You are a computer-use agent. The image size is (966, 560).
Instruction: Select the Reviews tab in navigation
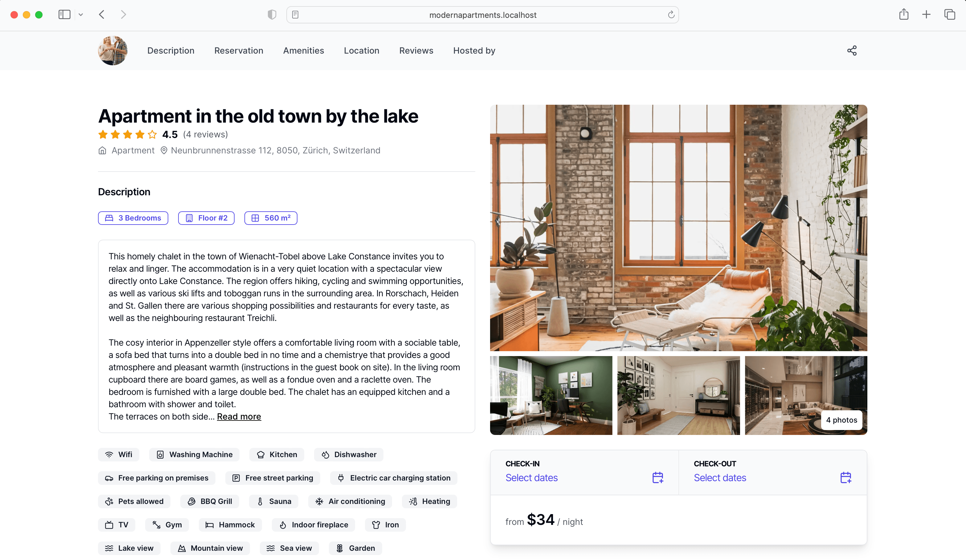click(415, 51)
